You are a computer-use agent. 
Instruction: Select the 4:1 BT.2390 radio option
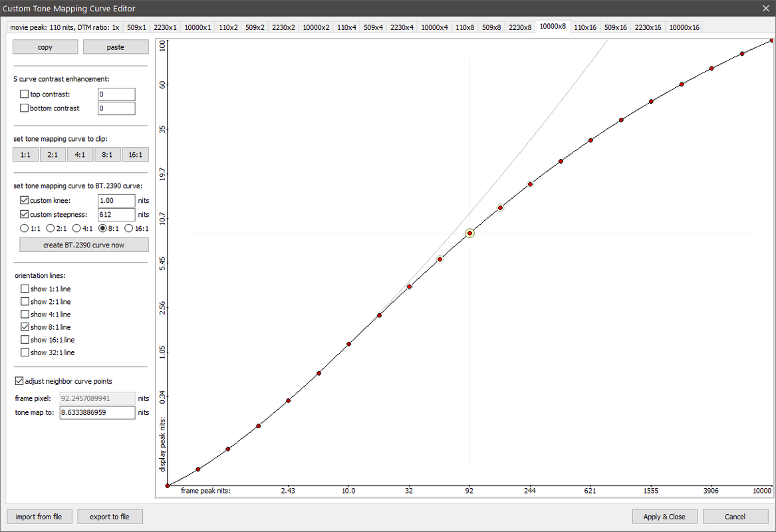point(76,229)
